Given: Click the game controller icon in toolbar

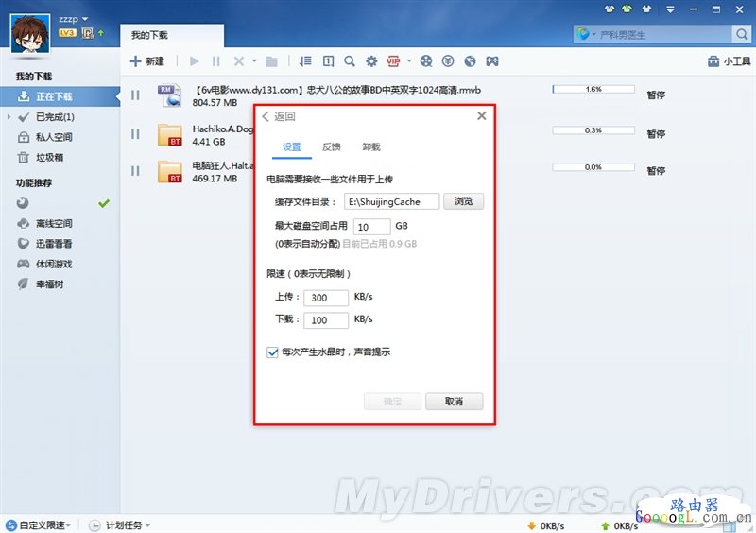Looking at the screenshot, I should point(491,61).
